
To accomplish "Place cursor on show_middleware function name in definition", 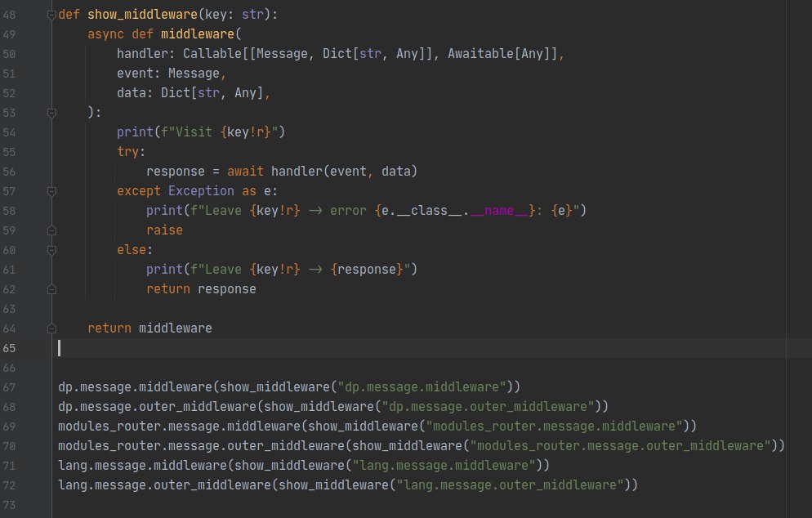I will point(142,15).
